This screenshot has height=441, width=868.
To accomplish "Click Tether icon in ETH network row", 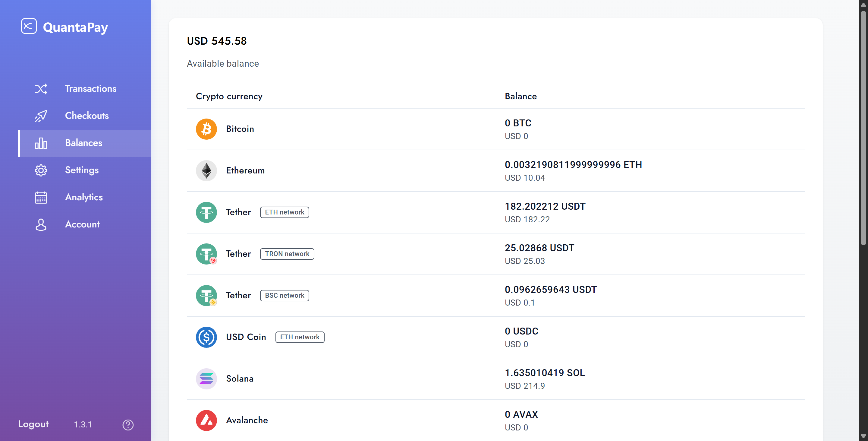I will [206, 212].
